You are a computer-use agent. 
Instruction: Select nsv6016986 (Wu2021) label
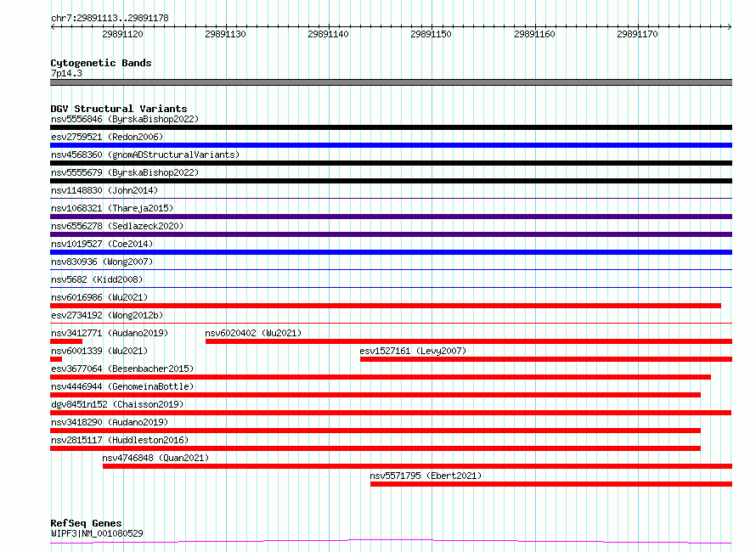tap(99, 297)
